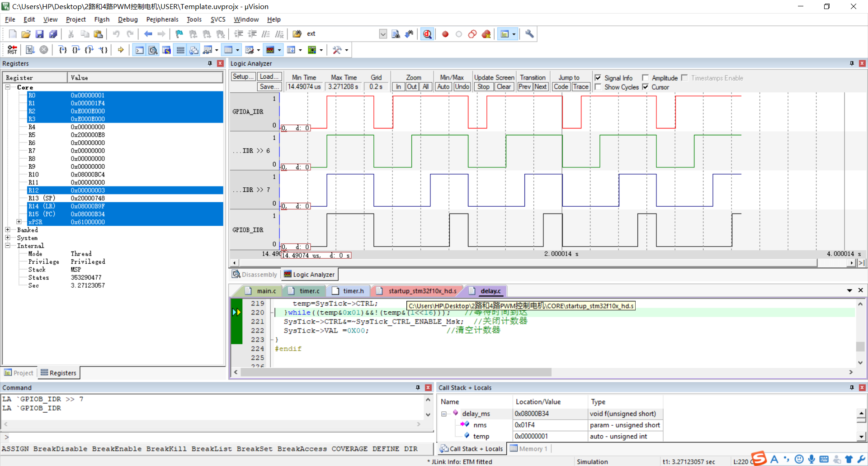Screen dimensions: 868x466
Task: Expand the Banked registers group
Action: (7, 230)
